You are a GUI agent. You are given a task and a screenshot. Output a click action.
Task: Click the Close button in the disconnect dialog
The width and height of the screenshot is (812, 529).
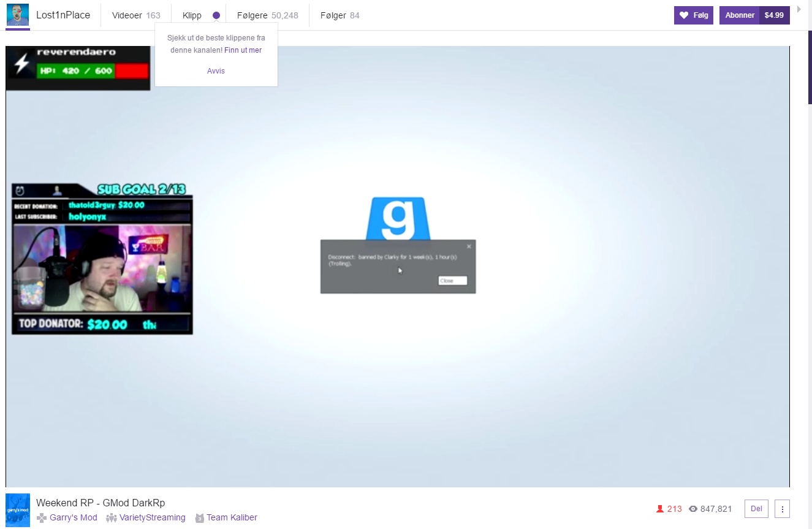pos(453,281)
